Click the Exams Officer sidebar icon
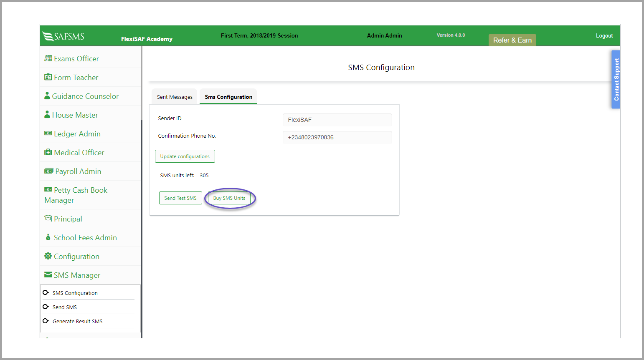644x360 pixels. click(48, 58)
